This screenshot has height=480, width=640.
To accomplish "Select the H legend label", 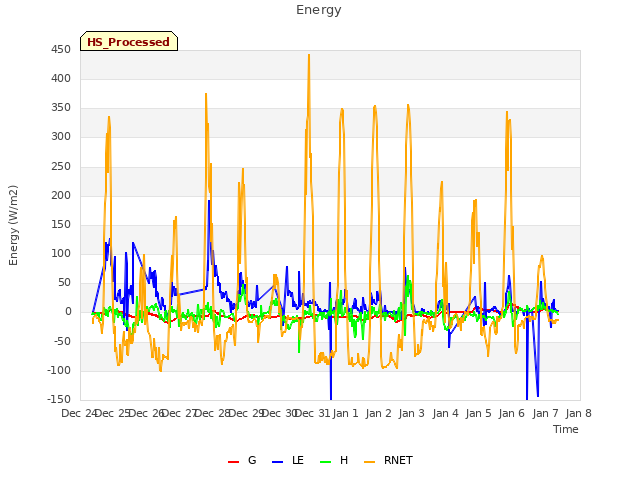I will coord(344,460).
